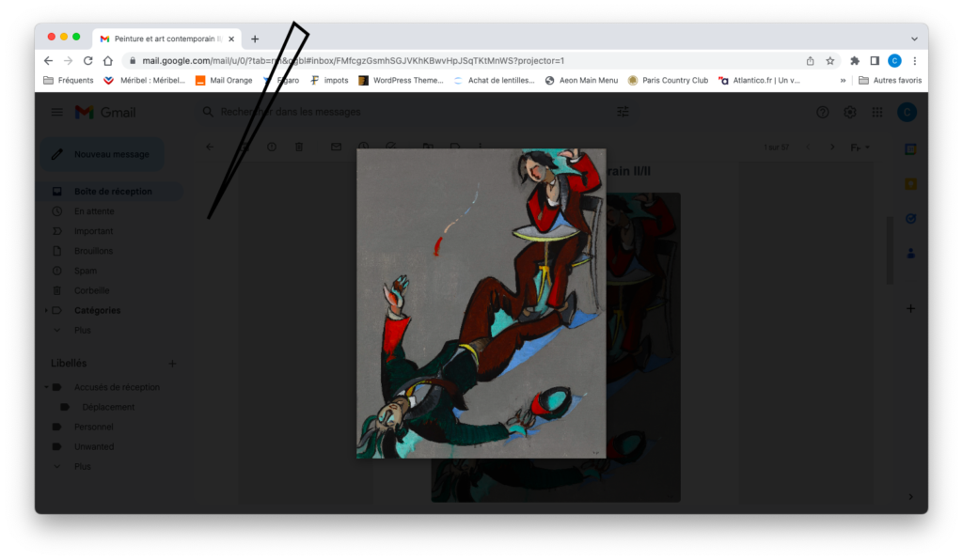Report the message as spam
This screenshot has height=560, width=963.
click(x=272, y=148)
